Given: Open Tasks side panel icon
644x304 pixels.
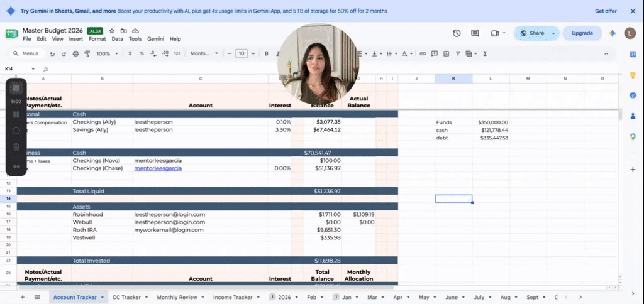Looking at the screenshot, I should click(x=633, y=95).
